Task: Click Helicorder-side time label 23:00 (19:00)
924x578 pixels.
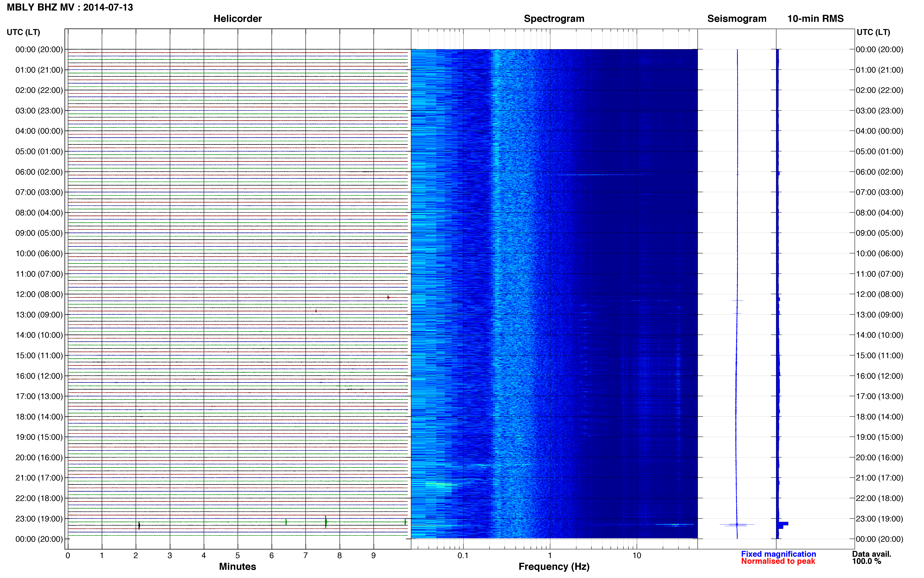Action: click(x=39, y=519)
